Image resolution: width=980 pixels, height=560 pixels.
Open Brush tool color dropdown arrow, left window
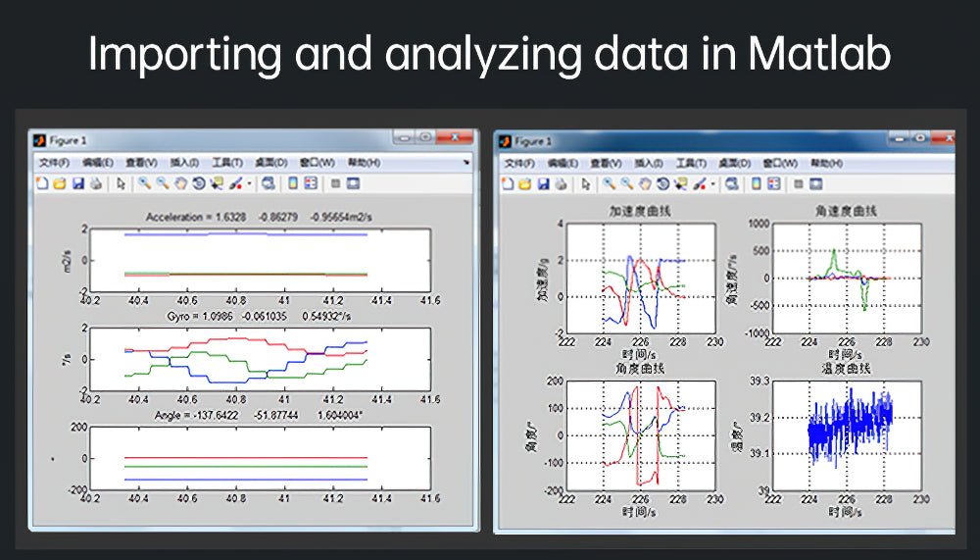tap(249, 182)
